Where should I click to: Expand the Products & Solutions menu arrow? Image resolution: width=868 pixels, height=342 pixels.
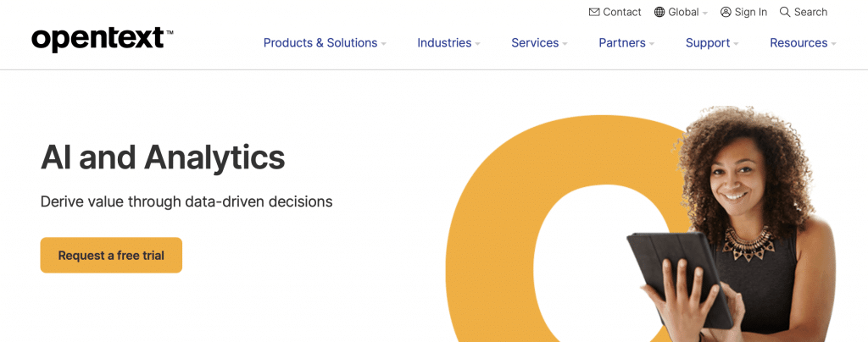[x=384, y=44]
